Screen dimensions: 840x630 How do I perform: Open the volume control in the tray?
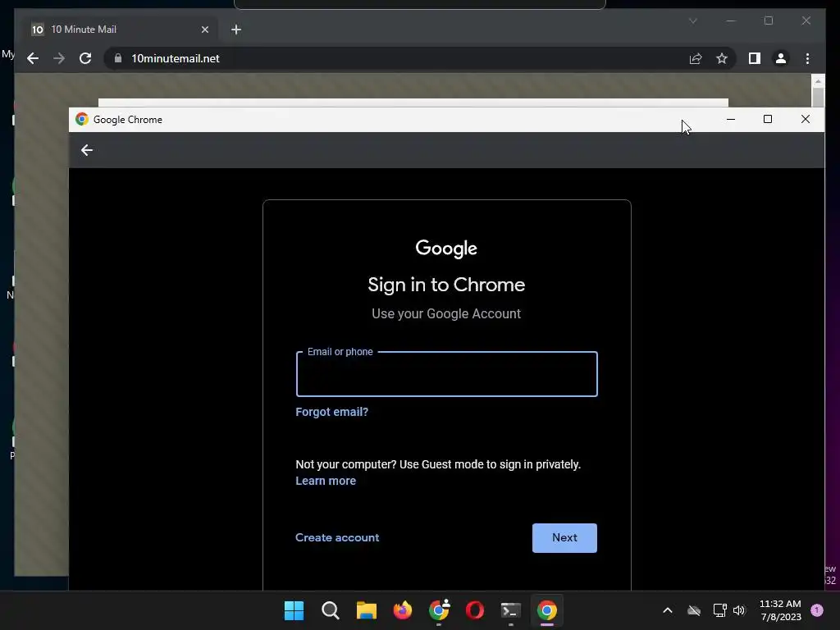[739, 610]
